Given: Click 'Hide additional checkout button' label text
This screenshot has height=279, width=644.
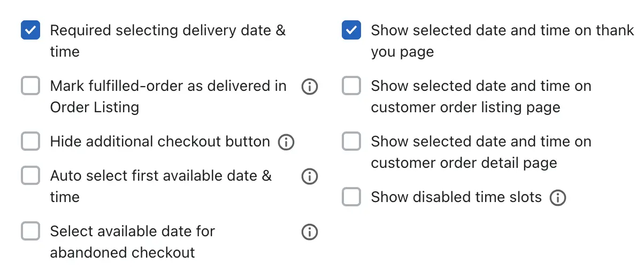Looking at the screenshot, I should point(160,142).
